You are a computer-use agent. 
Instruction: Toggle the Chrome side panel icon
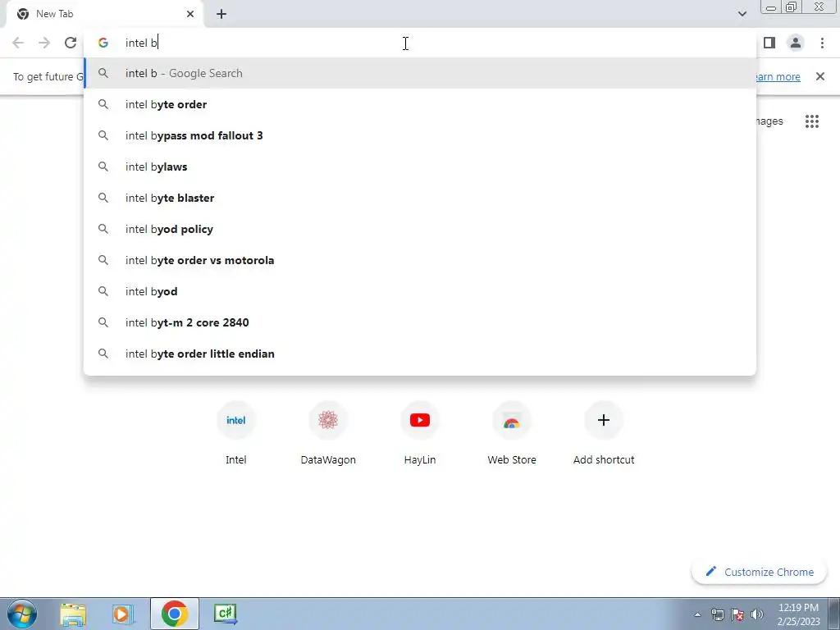click(x=769, y=43)
